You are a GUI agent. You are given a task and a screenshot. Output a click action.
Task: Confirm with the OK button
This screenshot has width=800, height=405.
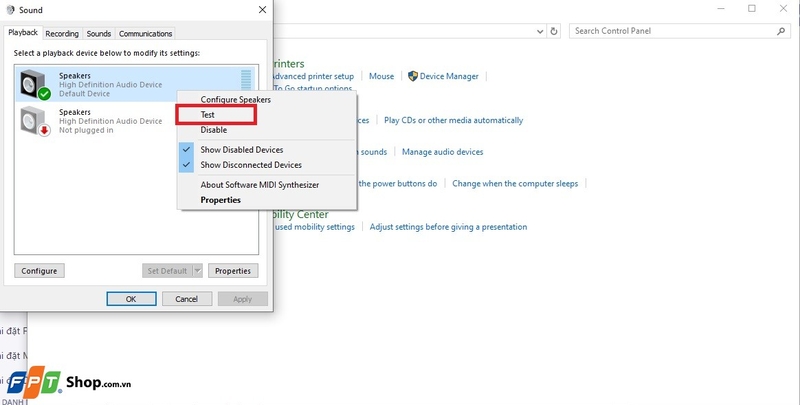131,299
